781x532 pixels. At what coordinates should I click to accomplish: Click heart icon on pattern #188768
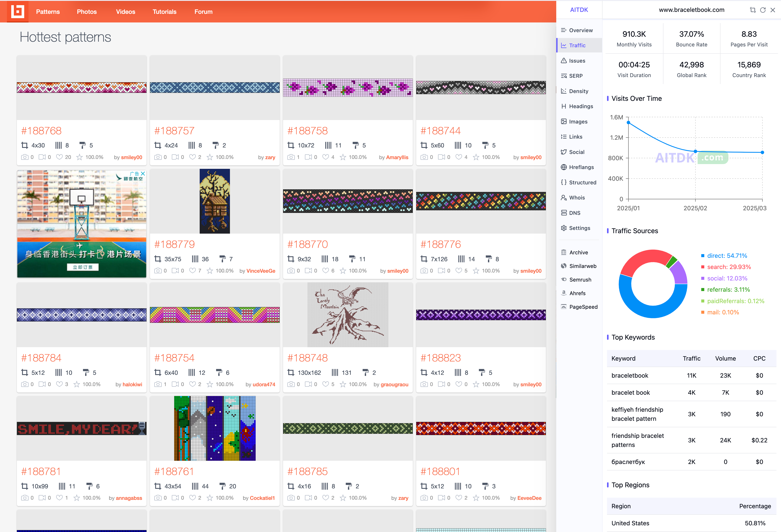[x=59, y=157]
